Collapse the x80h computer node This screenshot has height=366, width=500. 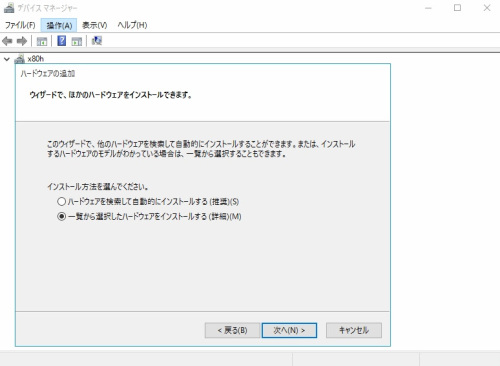tap(7, 59)
